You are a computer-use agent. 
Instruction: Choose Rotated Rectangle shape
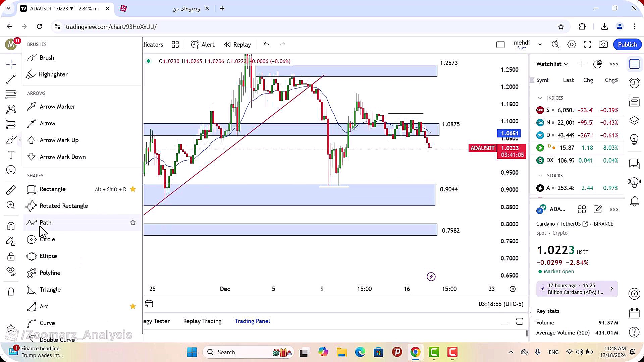click(x=82, y=206)
